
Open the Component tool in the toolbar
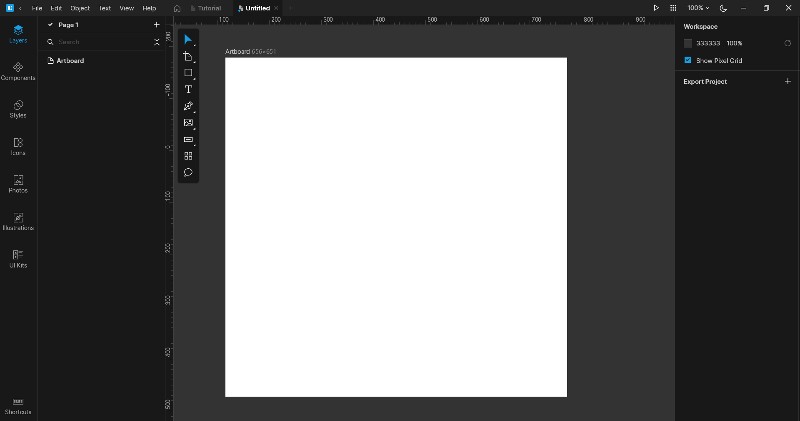tap(188, 156)
